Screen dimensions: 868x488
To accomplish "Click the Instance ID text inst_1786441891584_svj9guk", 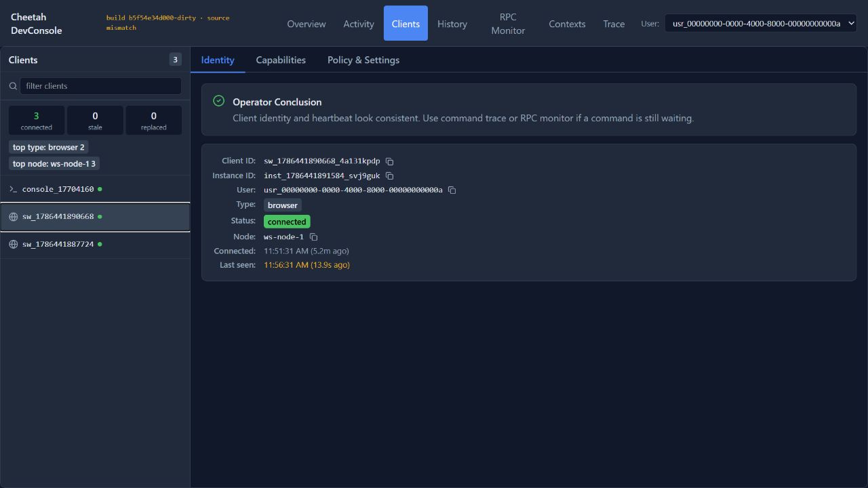I will coord(322,176).
